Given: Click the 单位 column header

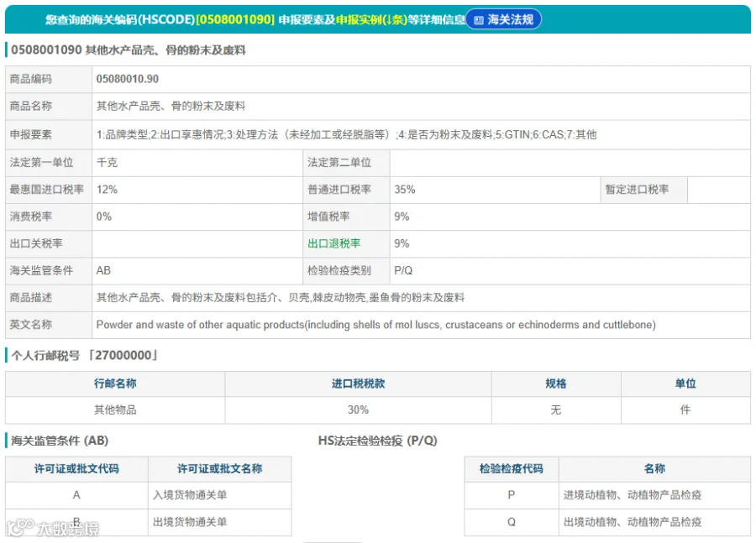Looking at the screenshot, I should tap(685, 384).
